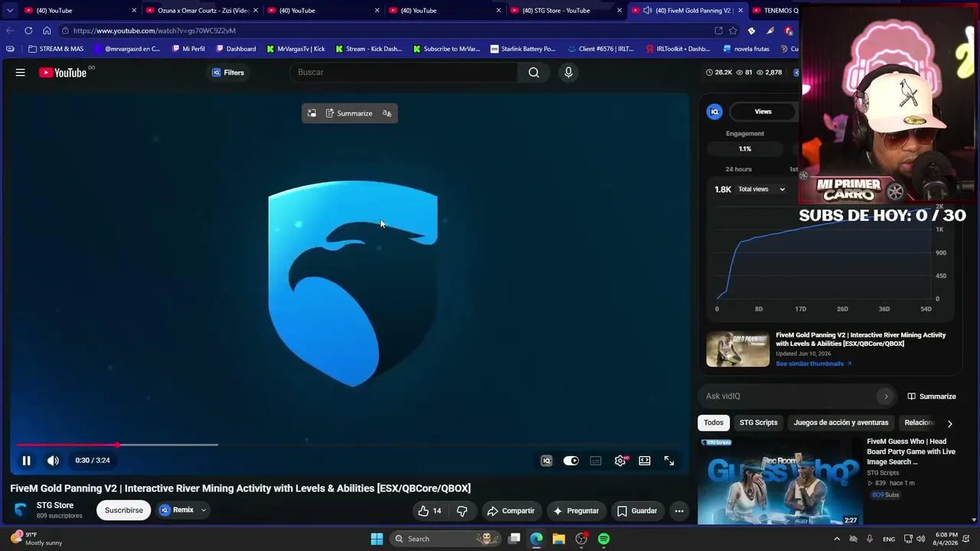Toggle the autoplay switch in the player
The height and width of the screenshot is (551, 980).
tap(571, 461)
